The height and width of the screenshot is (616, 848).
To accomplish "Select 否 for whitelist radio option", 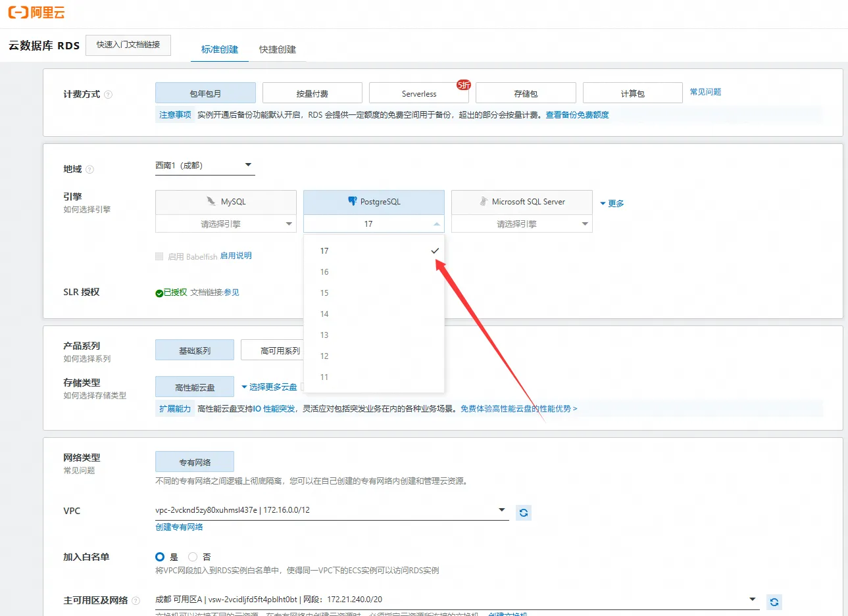I will point(193,557).
